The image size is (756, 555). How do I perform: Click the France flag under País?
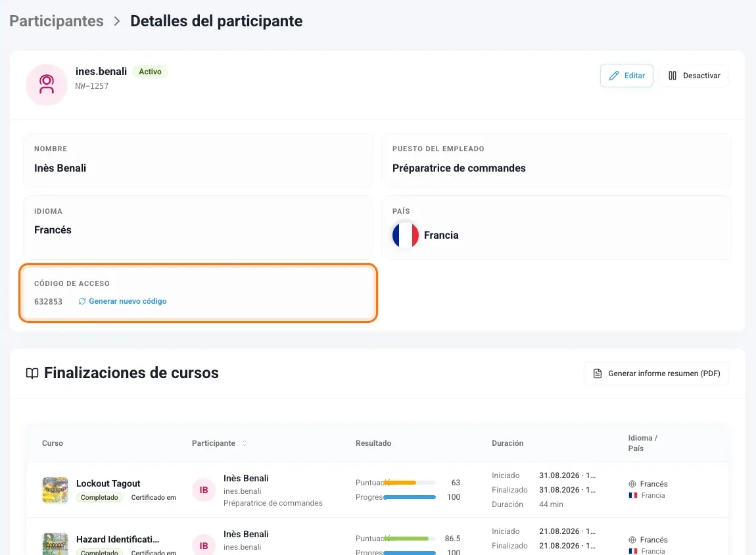[406, 235]
